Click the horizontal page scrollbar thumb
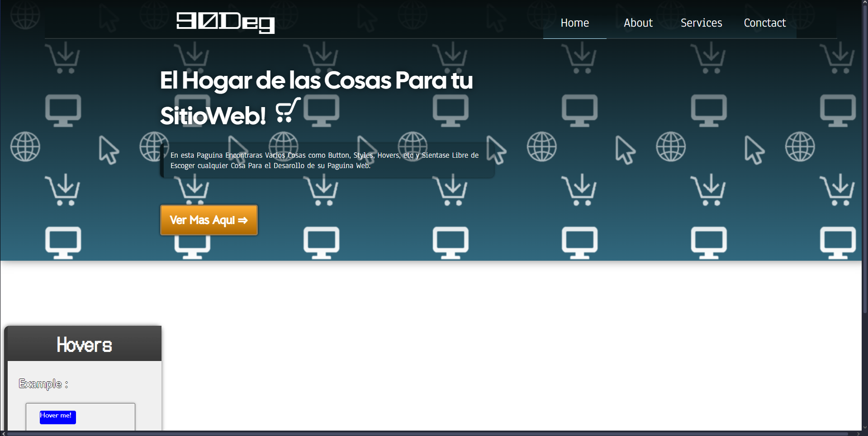Image resolution: width=868 pixels, height=436 pixels. (425, 433)
